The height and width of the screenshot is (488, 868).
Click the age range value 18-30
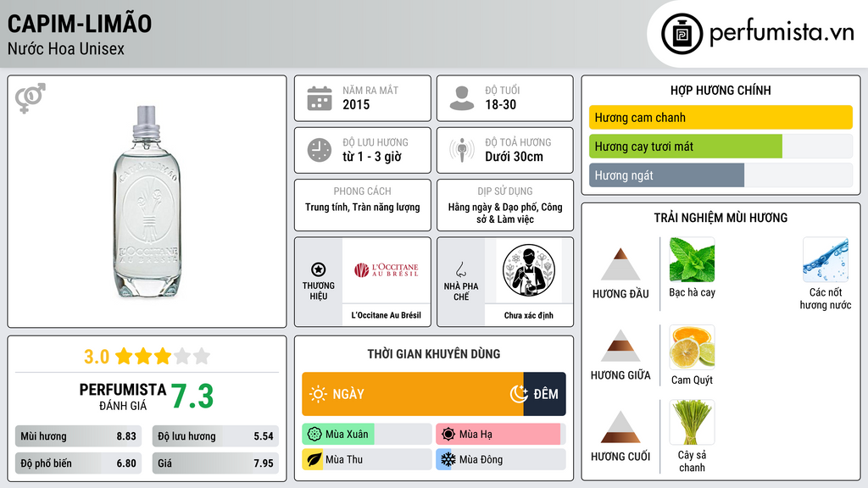[500, 104]
